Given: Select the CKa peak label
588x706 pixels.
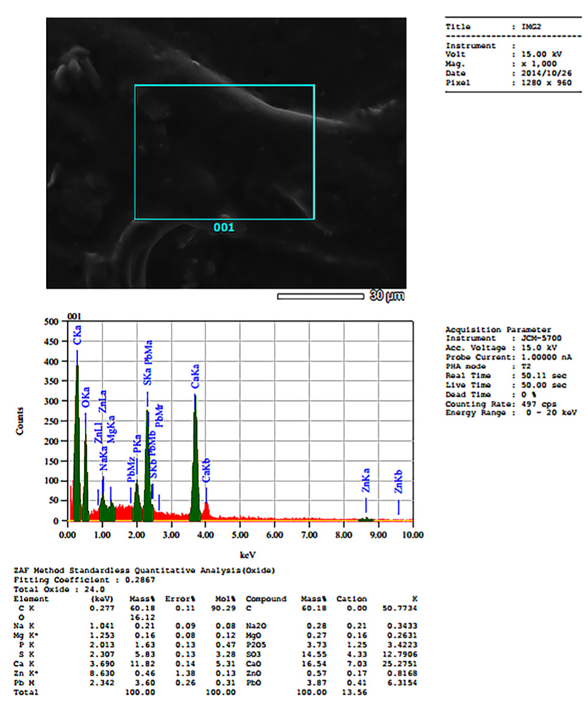Looking at the screenshot, I should click(77, 334).
